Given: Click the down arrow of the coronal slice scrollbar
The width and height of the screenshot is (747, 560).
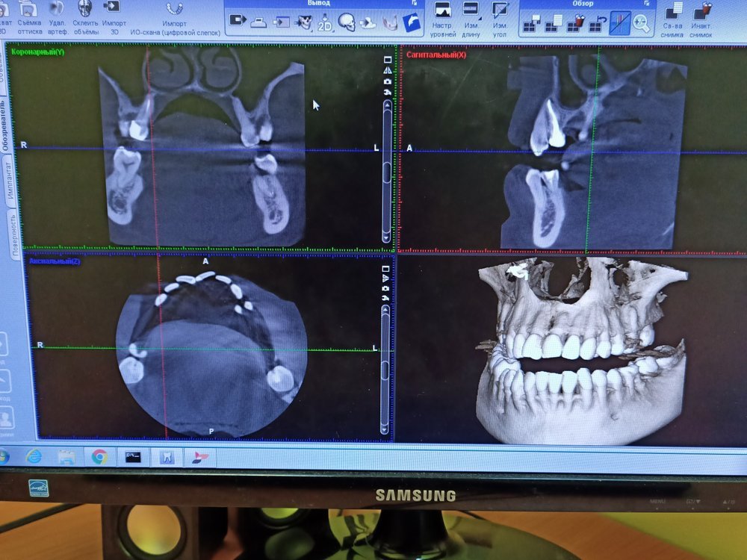Looking at the screenshot, I should click(386, 237).
